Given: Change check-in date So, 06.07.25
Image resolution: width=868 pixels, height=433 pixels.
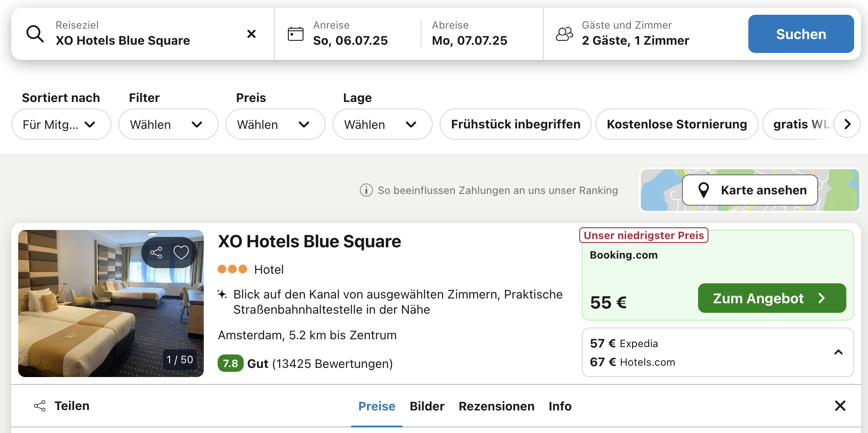Looking at the screenshot, I should point(350,40).
